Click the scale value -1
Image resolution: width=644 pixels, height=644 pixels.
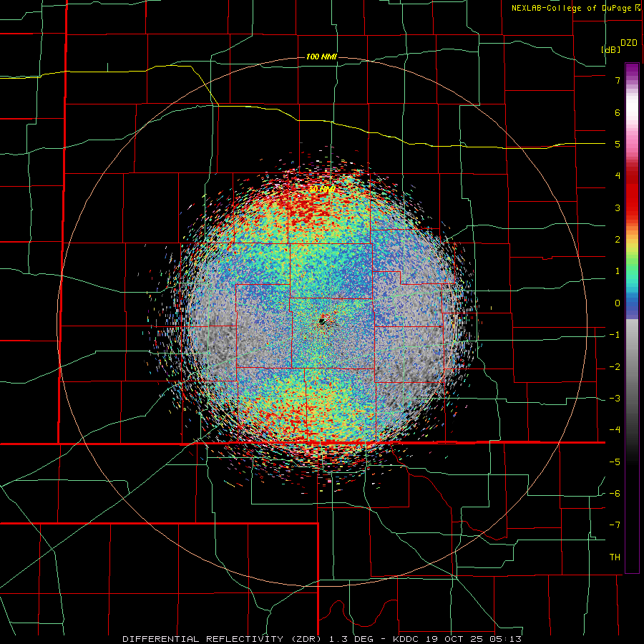(615, 335)
